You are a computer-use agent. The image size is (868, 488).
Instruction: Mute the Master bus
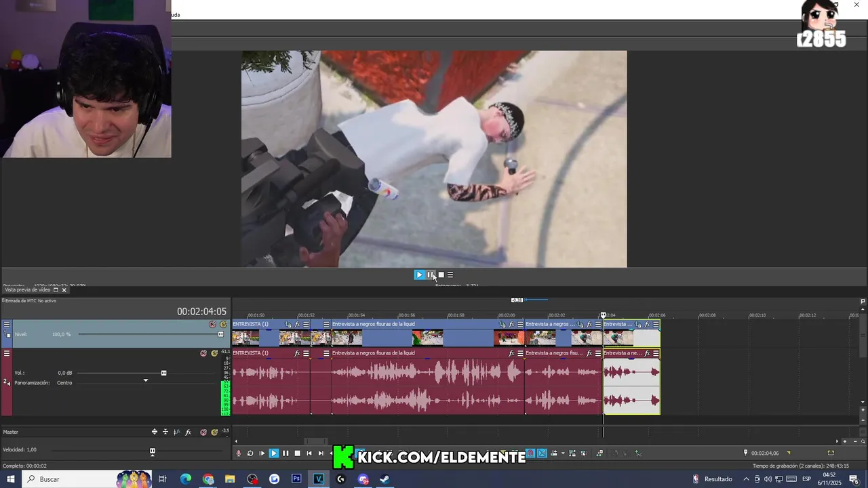pyautogui.click(x=203, y=432)
